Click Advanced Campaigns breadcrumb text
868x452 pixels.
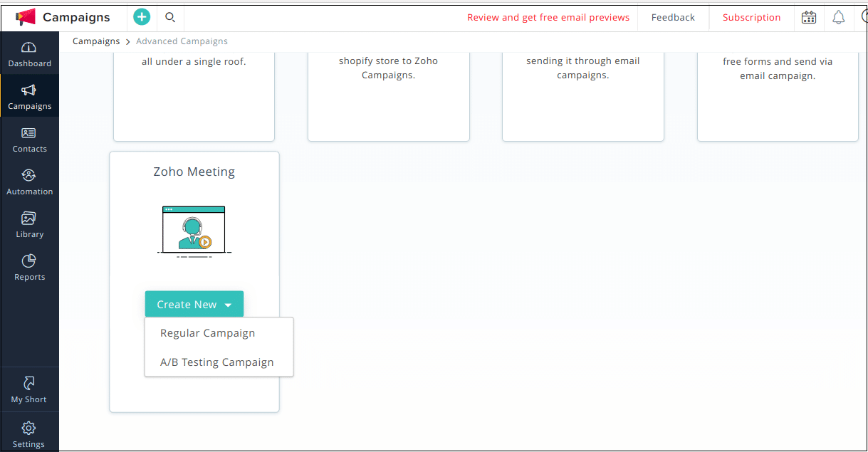coord(182,41)
